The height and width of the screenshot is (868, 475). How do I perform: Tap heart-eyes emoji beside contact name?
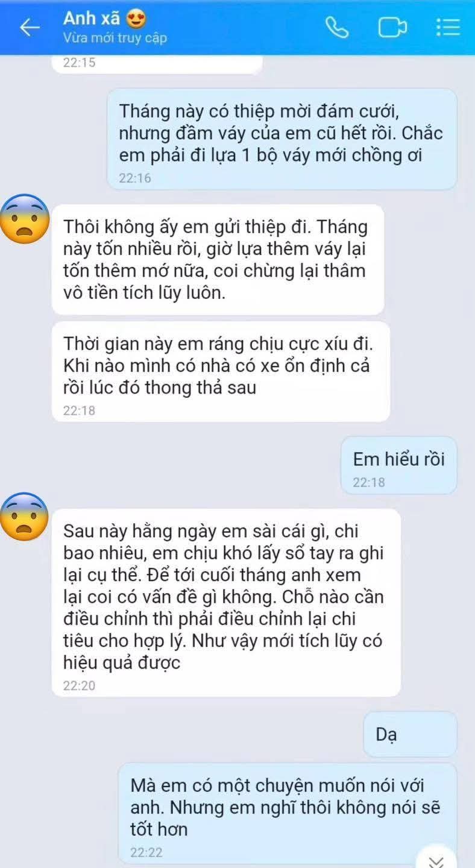(x=137, y=19)
